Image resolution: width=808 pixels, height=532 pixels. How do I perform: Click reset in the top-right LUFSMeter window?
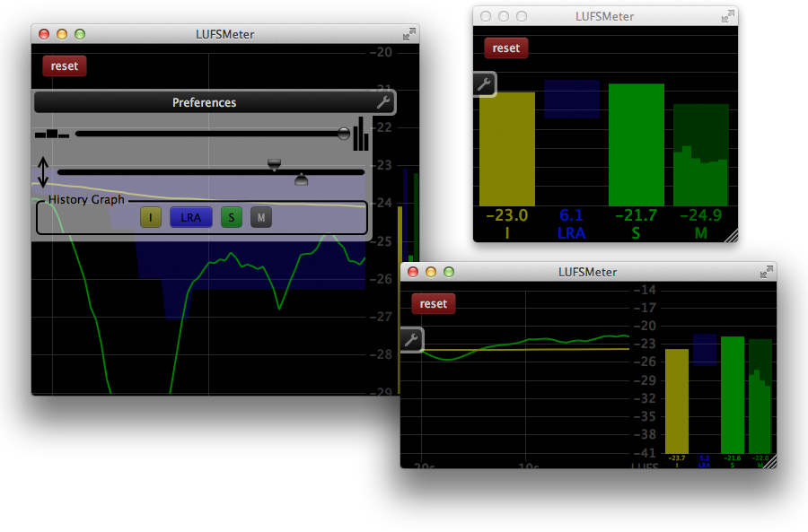point(506,48)
